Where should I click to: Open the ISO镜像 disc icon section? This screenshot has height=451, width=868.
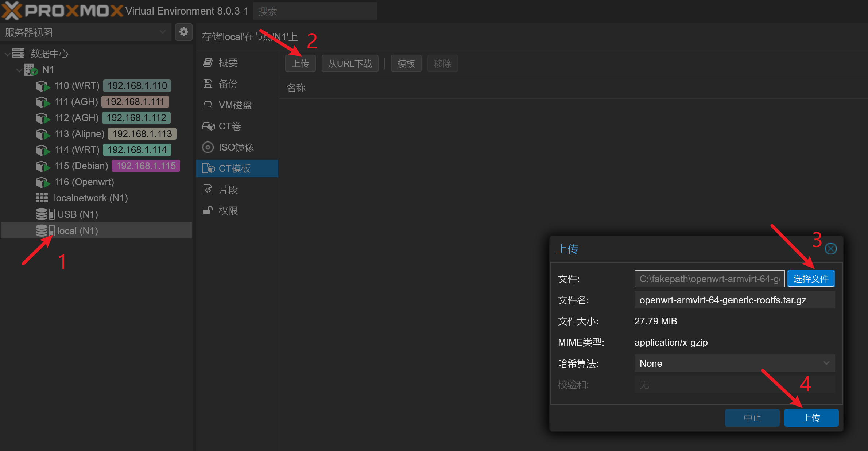208,147
